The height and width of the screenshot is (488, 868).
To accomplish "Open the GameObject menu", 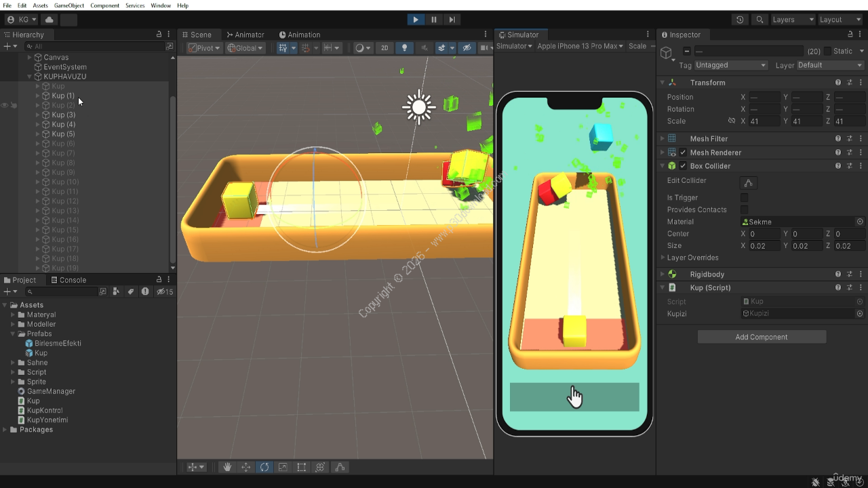I will pos(68,5).
